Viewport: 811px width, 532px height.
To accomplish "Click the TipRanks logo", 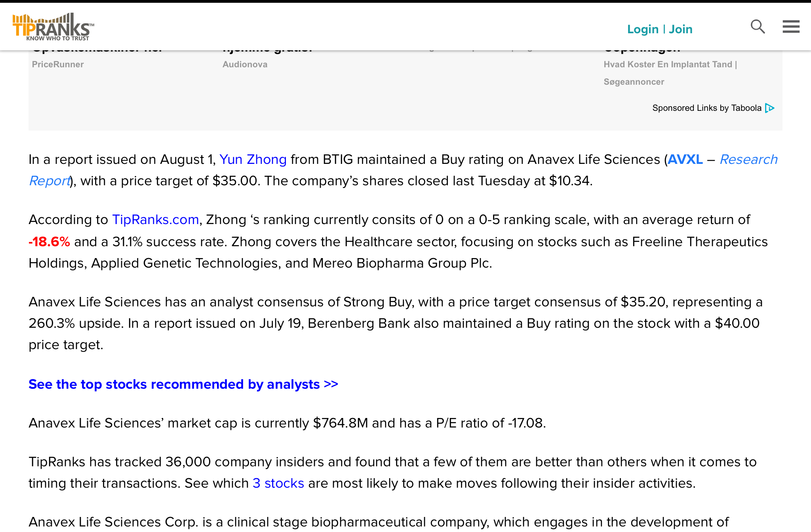I will [x=53, y=27].
